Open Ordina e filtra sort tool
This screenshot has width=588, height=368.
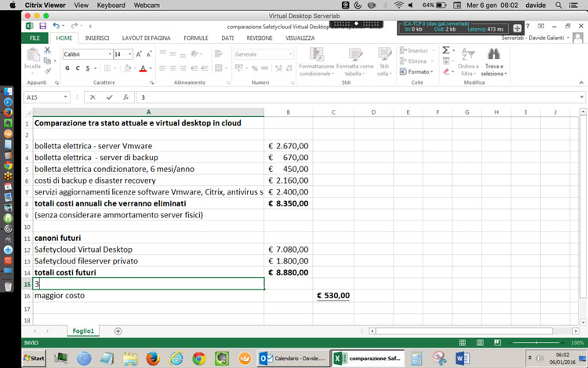click(x=468, y=55)
